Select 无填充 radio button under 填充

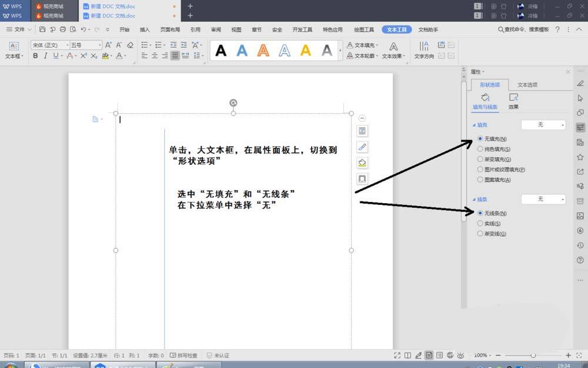pyautogui.click(x=480, y=138)
